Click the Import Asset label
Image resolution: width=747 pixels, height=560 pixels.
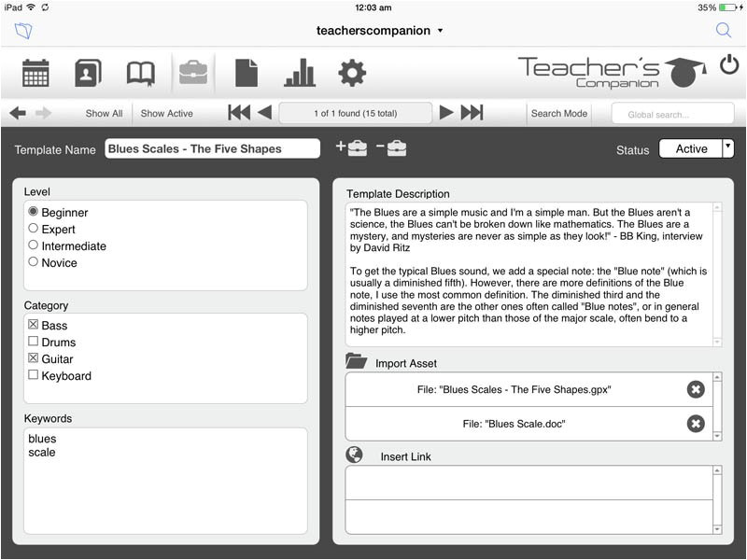406,363
